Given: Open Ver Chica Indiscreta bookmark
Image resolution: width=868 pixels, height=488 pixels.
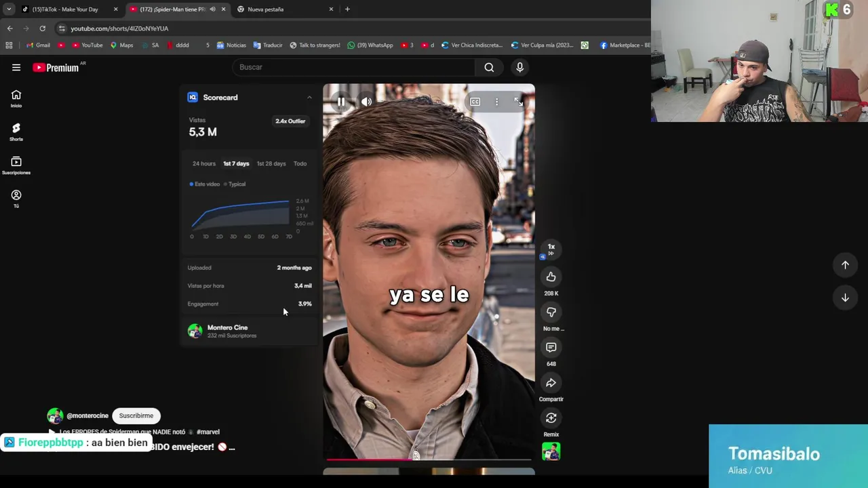Looking at the screenshot, I should (x=472, y=45).
